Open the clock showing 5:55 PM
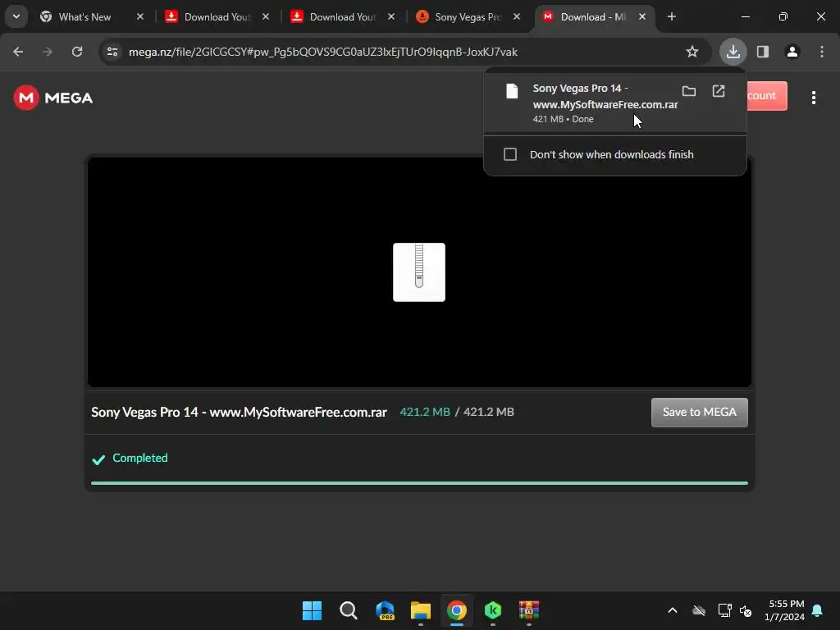Image resolution: width=840 pixels, height=630 pixels. pyautogui.click(x=785, y=610)
